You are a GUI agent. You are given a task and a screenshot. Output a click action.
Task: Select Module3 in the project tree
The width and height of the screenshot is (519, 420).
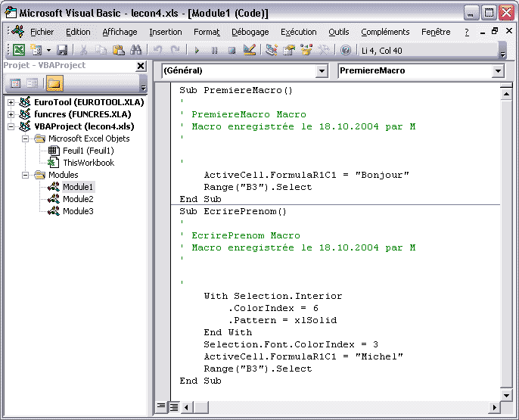(x=78, y=211)
